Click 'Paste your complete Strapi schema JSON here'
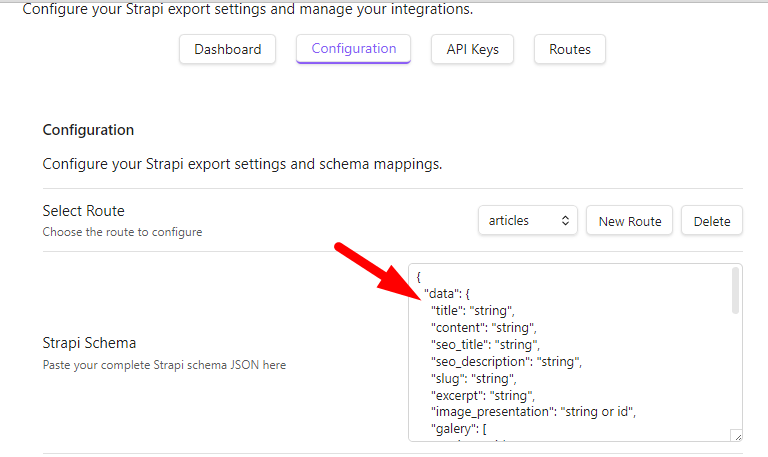 (164, 365)
